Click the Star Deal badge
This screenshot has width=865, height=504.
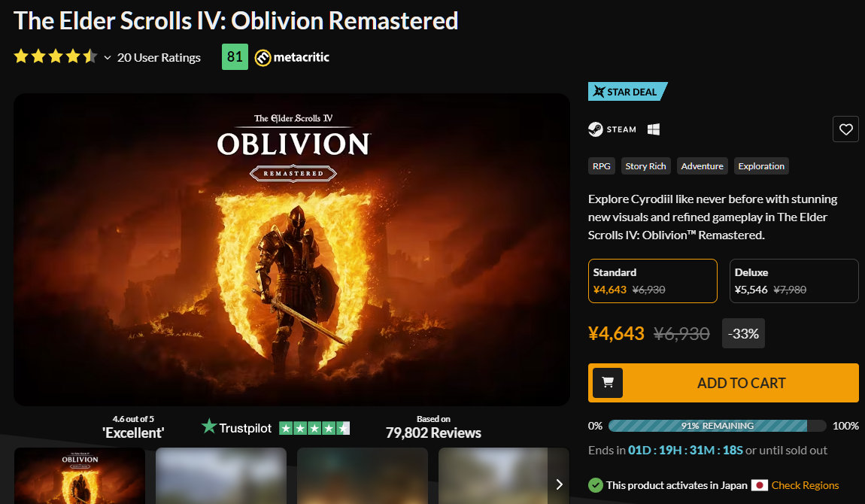pos(627,92)
